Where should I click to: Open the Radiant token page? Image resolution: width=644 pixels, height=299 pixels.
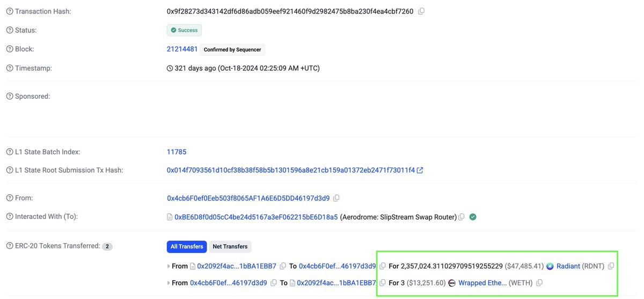568,266
